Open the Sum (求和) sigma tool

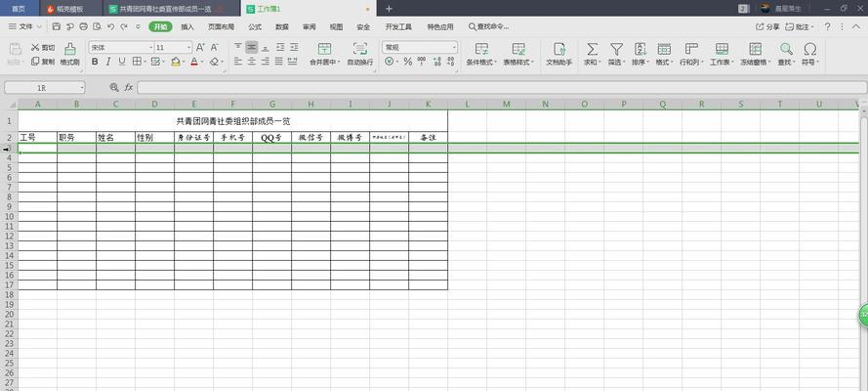(x=592, y=49)
